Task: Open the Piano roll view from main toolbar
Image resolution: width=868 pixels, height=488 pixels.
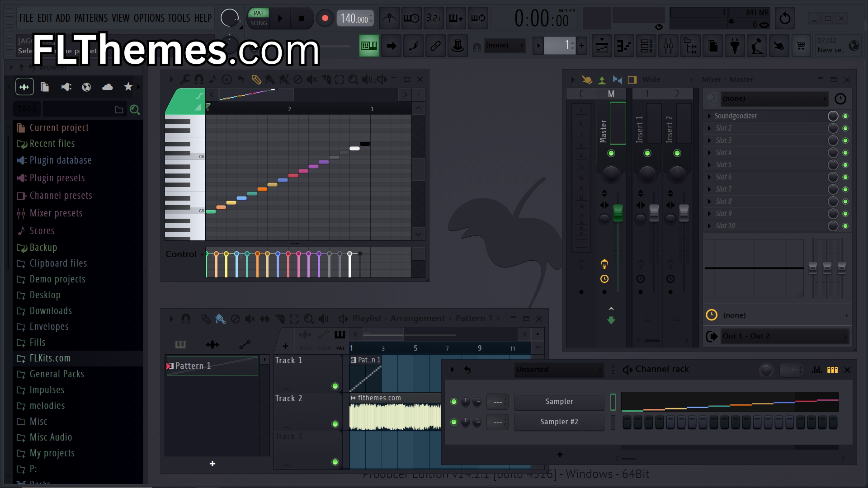Action: tap(624, 46)
